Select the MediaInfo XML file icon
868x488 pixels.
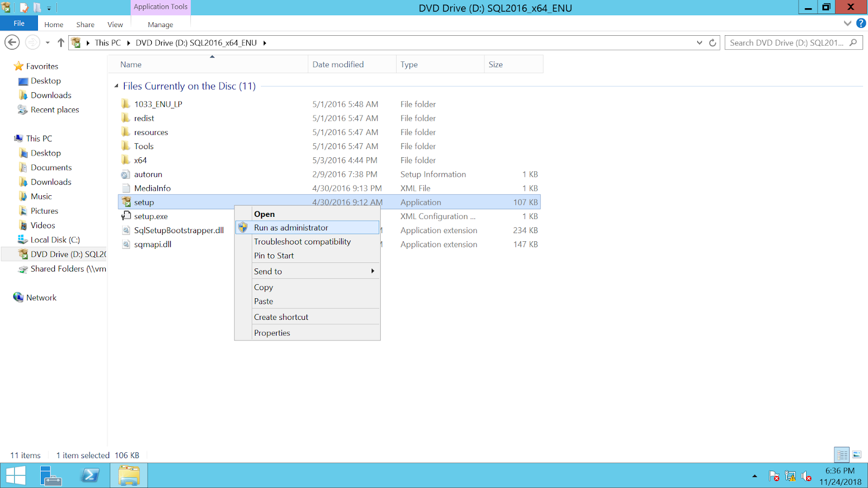pyautogui.click(x=127, y=188)
